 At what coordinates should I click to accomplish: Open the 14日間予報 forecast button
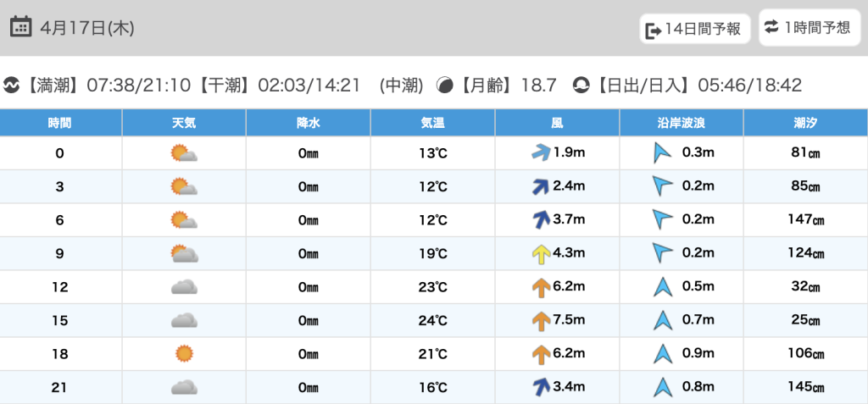tap(695, 30)
